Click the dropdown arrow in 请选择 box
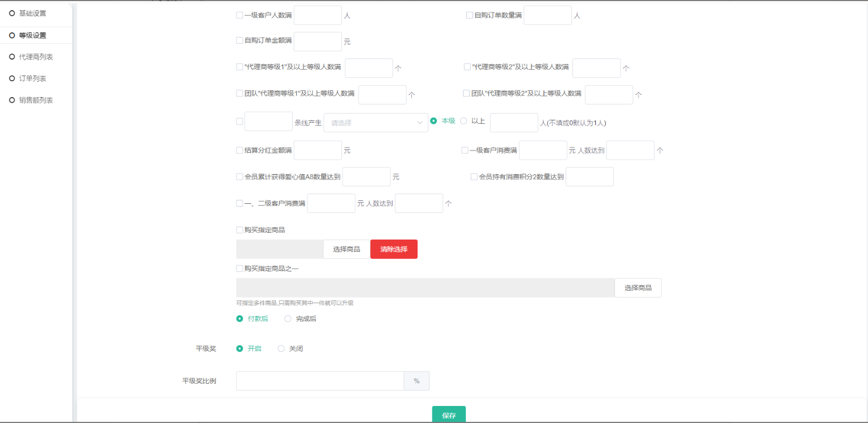Image resolution: width=868 pixels, height=423 pixels. pos(420,123)
